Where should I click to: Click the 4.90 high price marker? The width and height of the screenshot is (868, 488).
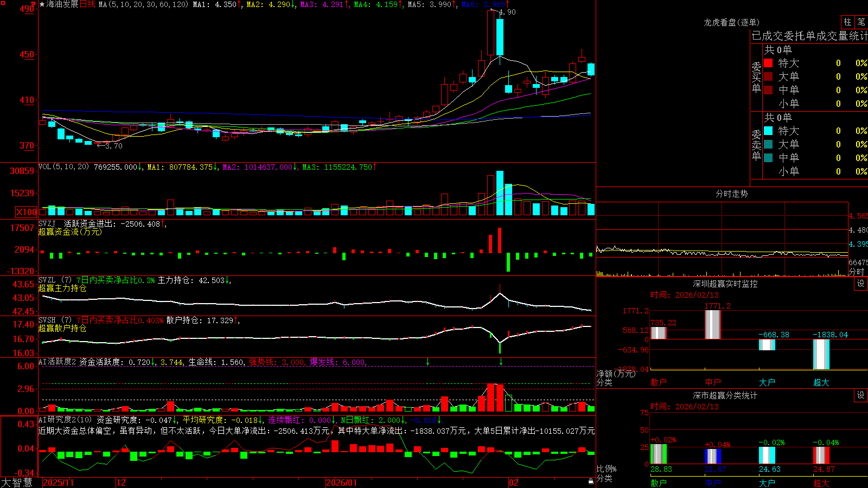(507, 12)
